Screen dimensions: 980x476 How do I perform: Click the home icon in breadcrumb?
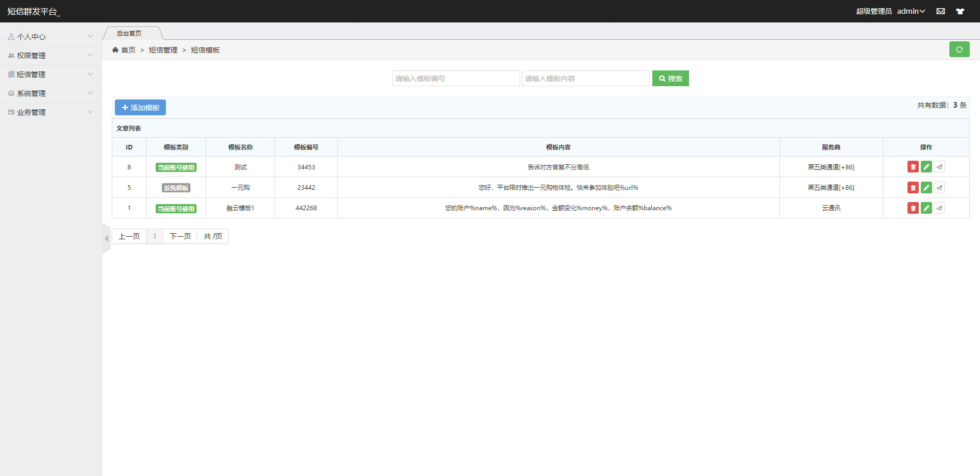tap(115, 50)
